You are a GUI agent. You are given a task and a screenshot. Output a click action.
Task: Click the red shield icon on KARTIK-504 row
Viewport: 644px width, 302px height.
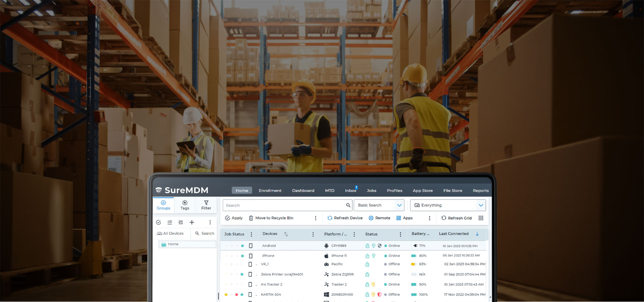coord(379,295)
